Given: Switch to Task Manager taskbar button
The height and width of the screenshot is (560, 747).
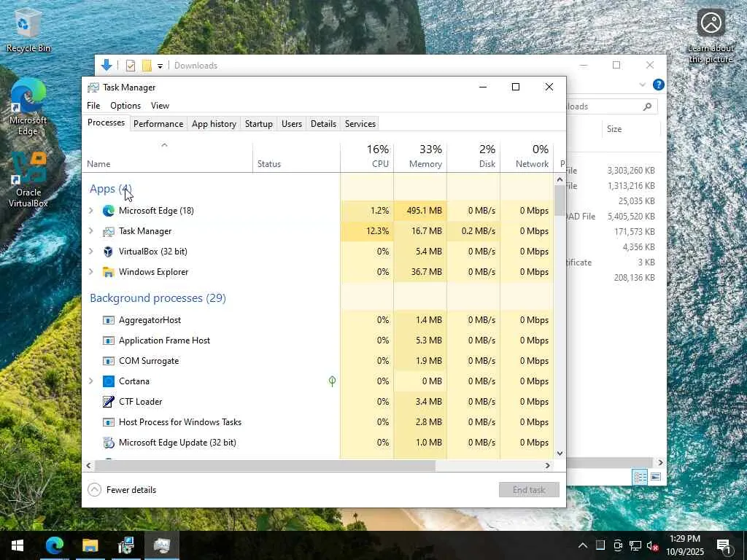Looking at the screenshot, I should point(161,545).
